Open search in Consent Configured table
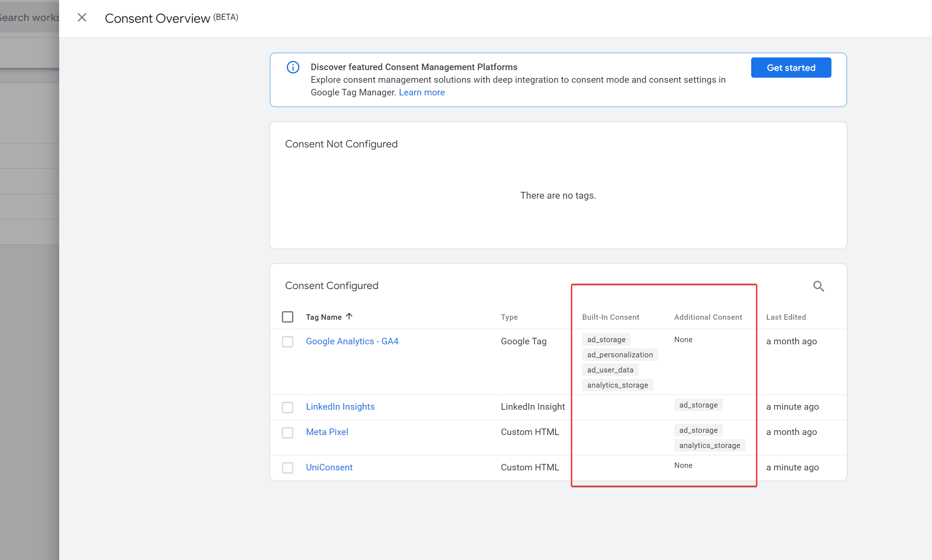Viewport: 932px width, 560px height. tap(818, 286)
